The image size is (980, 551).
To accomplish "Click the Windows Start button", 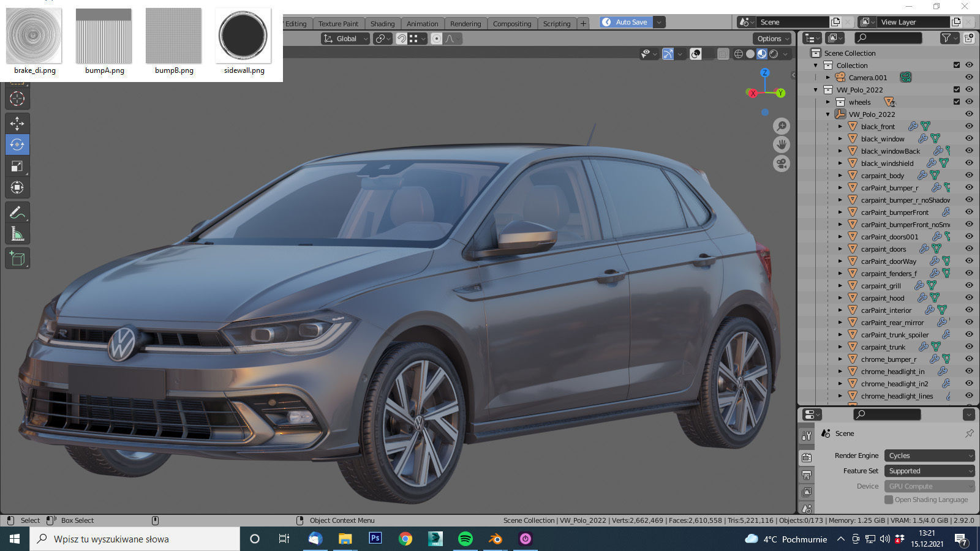I will click(x=15, y=539).
